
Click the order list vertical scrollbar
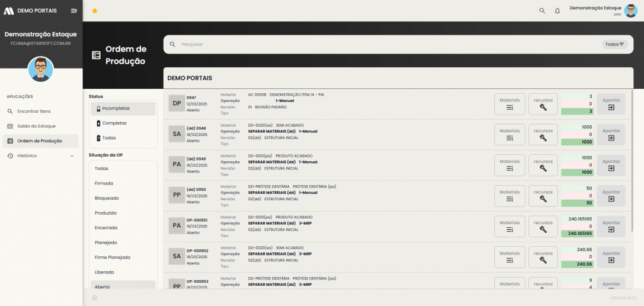point(633,161)
